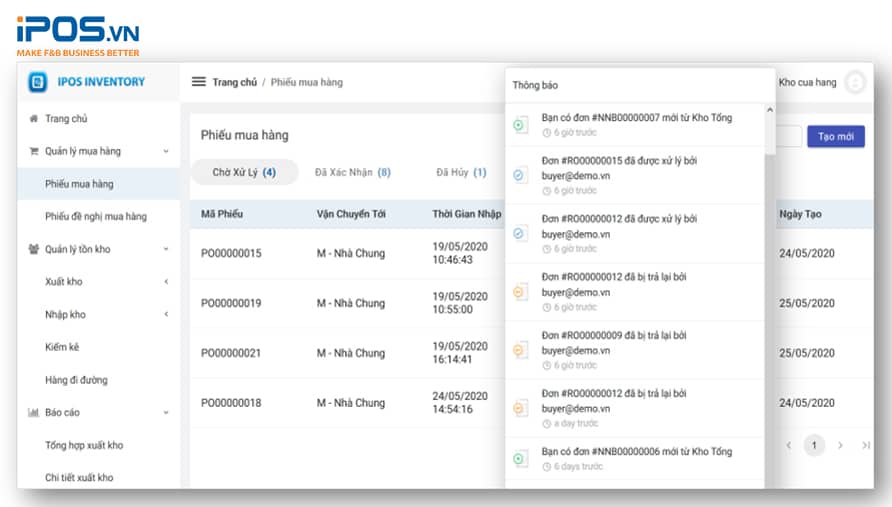
Task: Open the Đã Hủy tab
Action: point(461,172)
